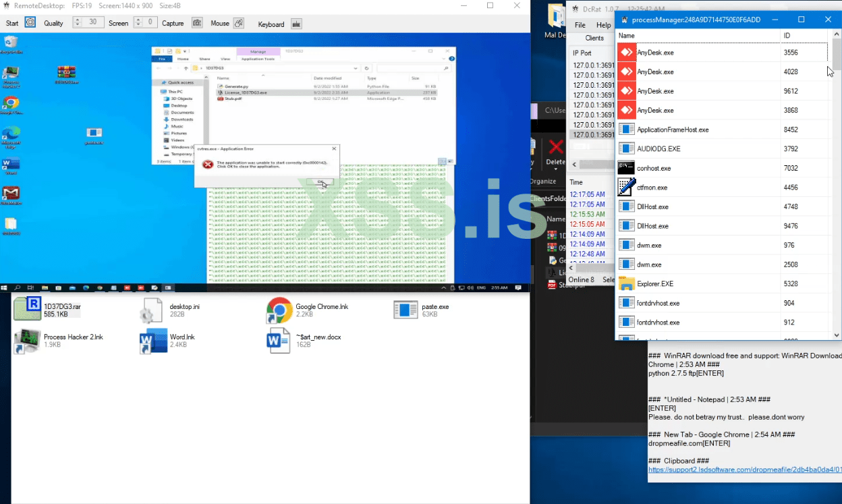The width and height of the screenshot is (842, 504).
Task: Select the paste.exe file icon
Action: 406,310
